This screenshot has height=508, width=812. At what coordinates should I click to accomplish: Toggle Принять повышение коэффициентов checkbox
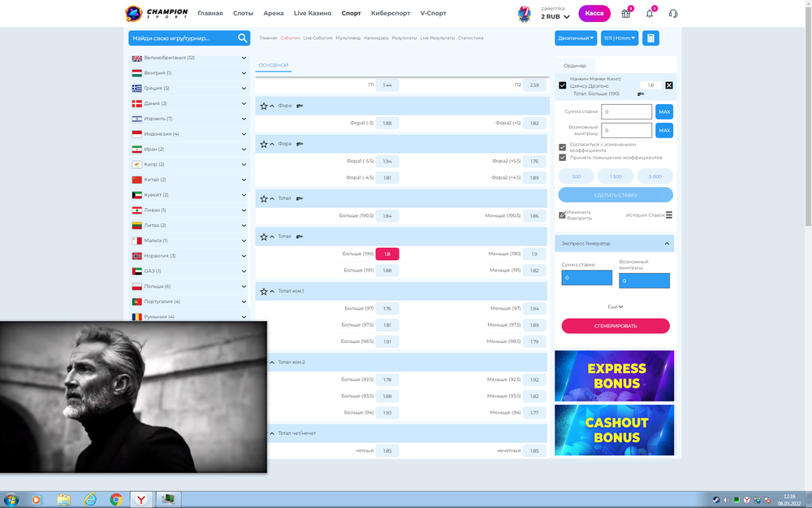coord(563,157)
